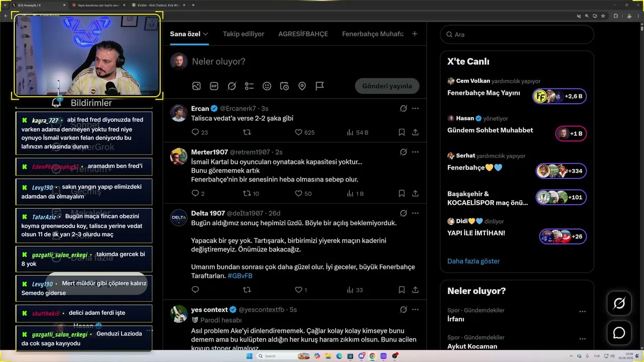Bookmark Merter1907's post
The width and height of the screenshot is (644, 362).
(401, 193)
